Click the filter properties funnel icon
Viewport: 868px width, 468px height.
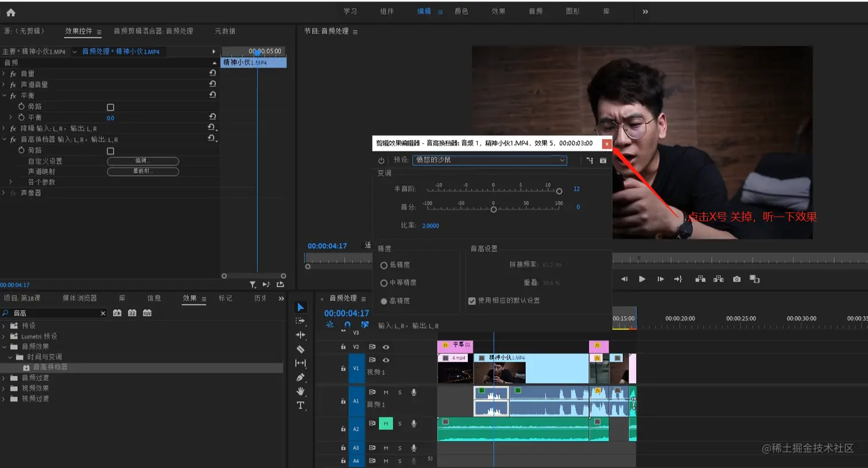pyautogui.click(x=253, y=284)
